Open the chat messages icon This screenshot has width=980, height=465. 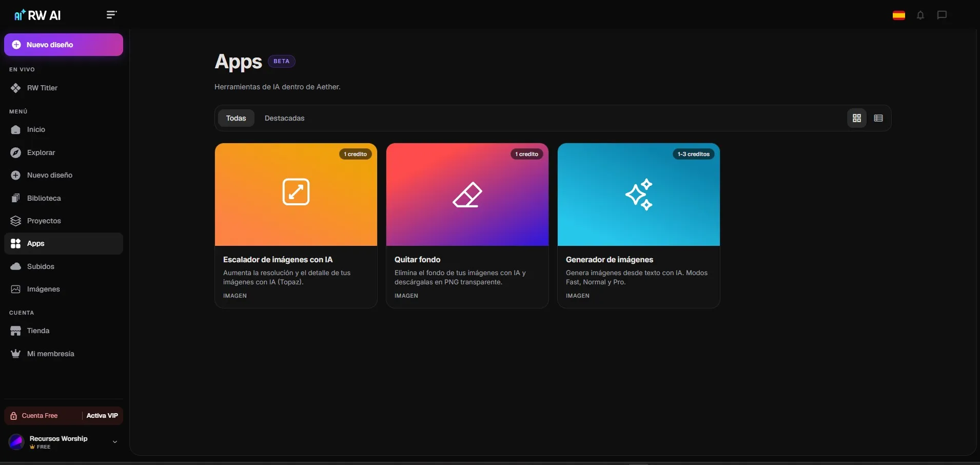[x=942, y=15]
